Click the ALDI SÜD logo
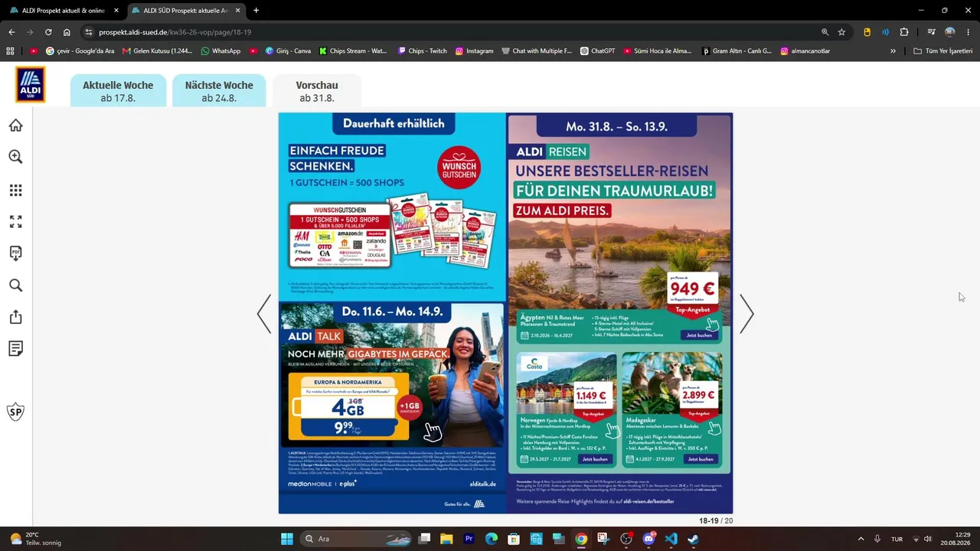The height and width of the screenshot is (551, 980). (31, 84)
